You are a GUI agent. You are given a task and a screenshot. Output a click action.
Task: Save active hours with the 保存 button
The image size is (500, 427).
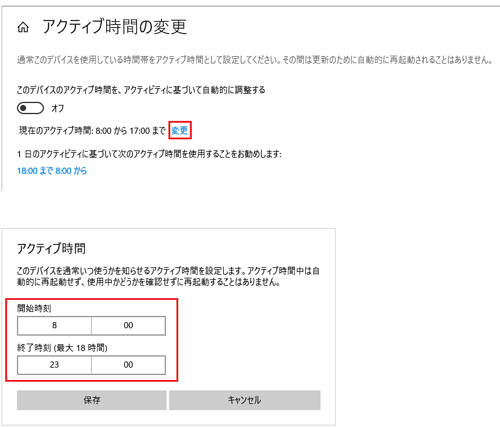[92, 400]
